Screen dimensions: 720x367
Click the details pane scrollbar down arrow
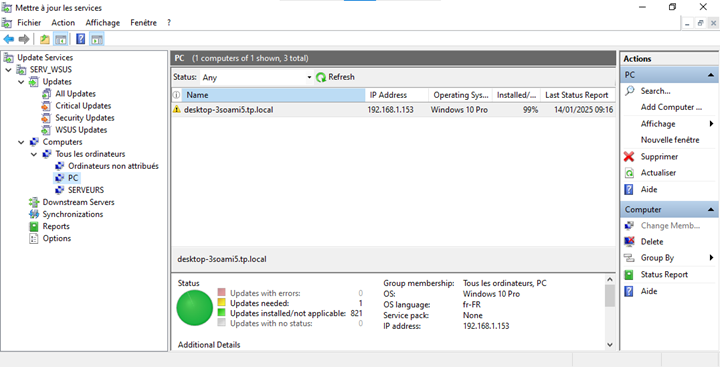610,344
